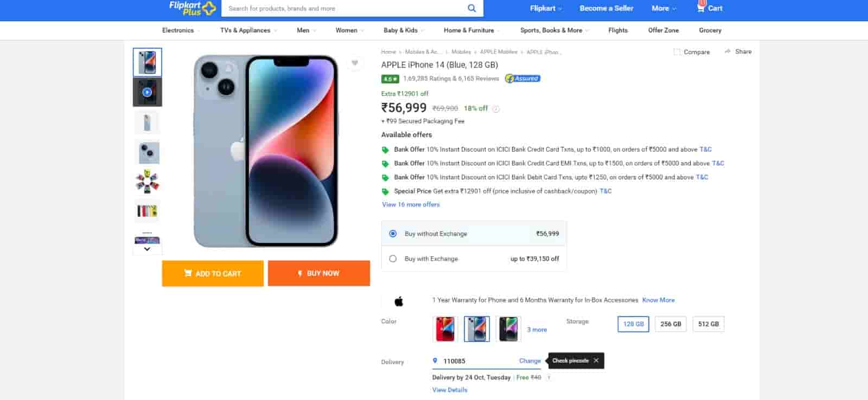Screen dimensions: 868x400
Task: Click the Share arrow icon
Action: coord(727,51)
